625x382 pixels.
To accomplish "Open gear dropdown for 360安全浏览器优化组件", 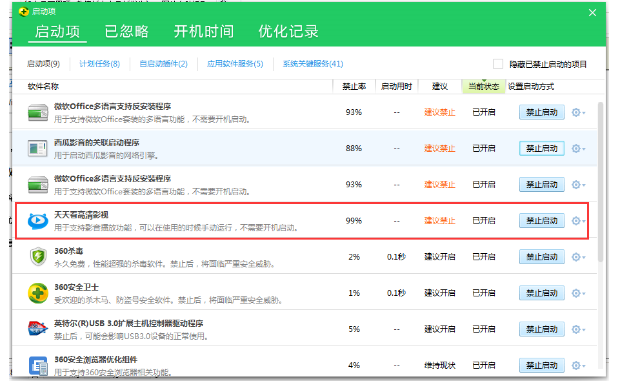I will [578, 365].
